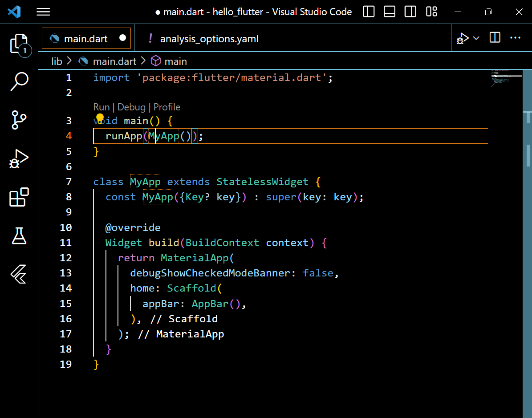Close the Visual Studio Code window

click(x=519, y=12)
